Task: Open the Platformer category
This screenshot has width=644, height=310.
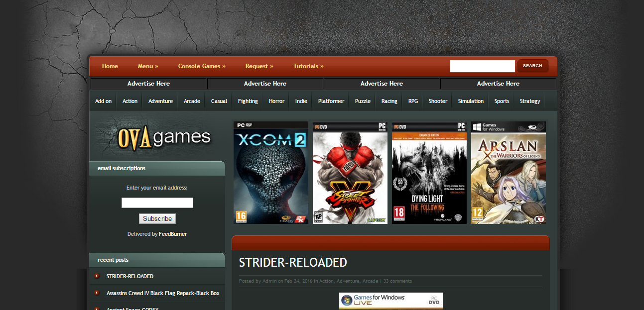Action: 331,101
